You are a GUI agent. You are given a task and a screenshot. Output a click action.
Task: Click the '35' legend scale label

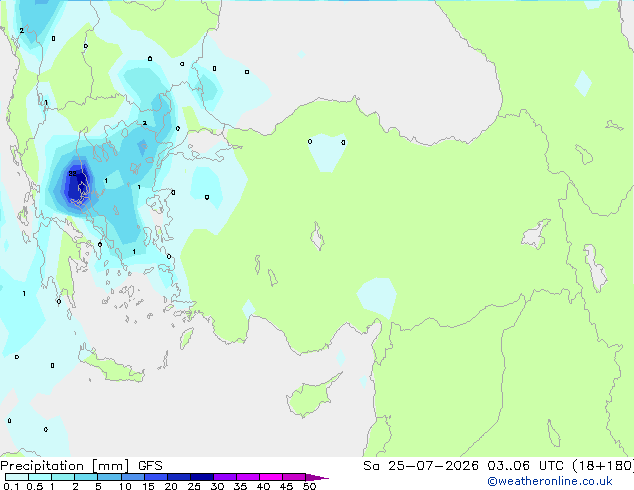240,486
